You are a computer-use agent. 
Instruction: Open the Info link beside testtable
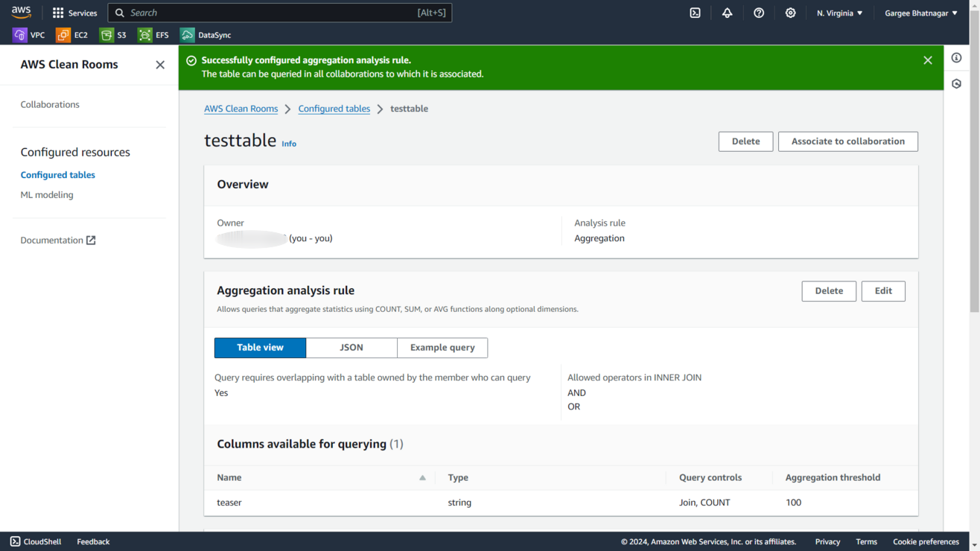[x=289, y=144]
